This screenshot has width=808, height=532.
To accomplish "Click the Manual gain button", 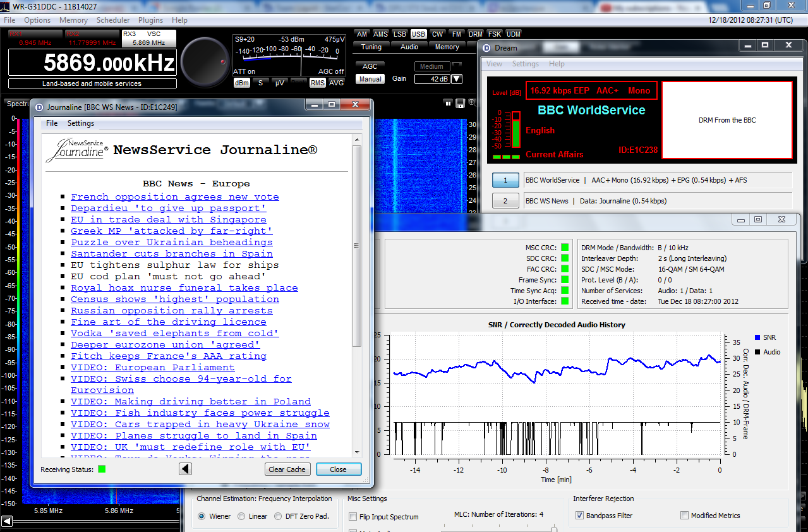I will [370, 79].
